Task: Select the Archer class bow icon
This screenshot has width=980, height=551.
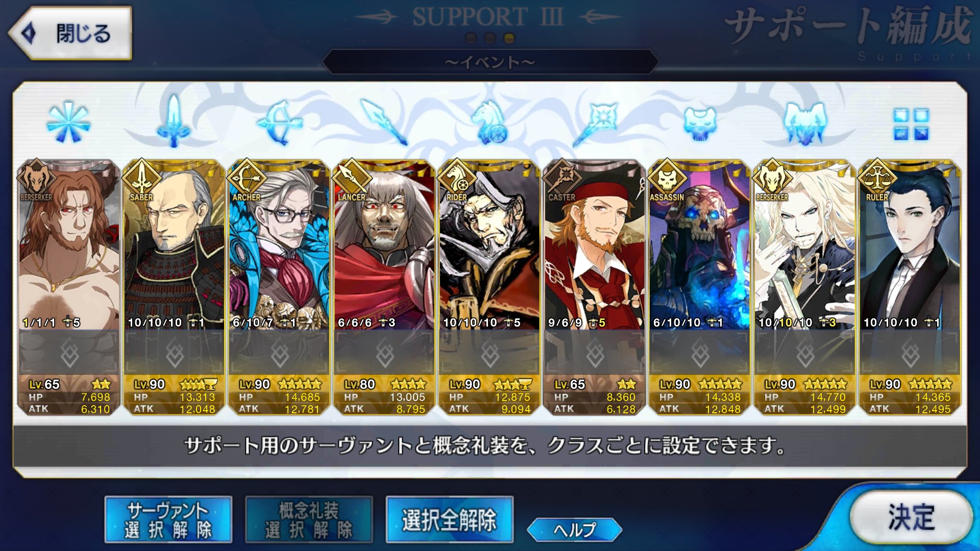Action: [x=279, y=122]
